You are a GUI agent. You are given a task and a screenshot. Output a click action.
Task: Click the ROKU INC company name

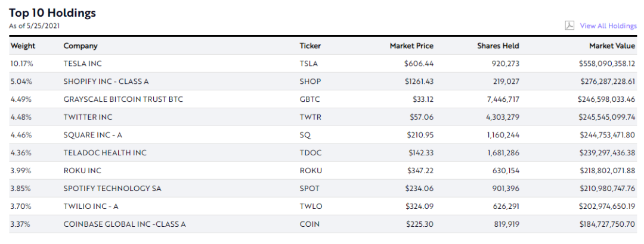point(82,170)
